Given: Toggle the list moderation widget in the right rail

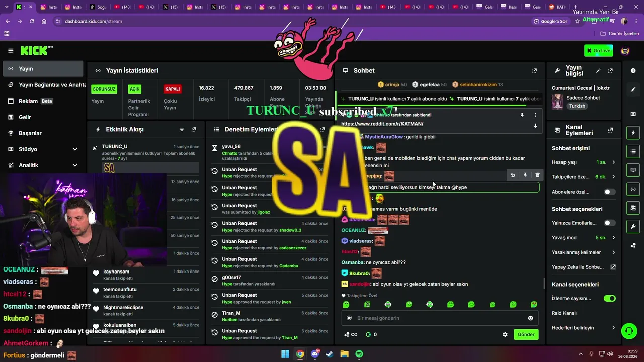Looking at the screenshot, I should (x=633, y=151).
